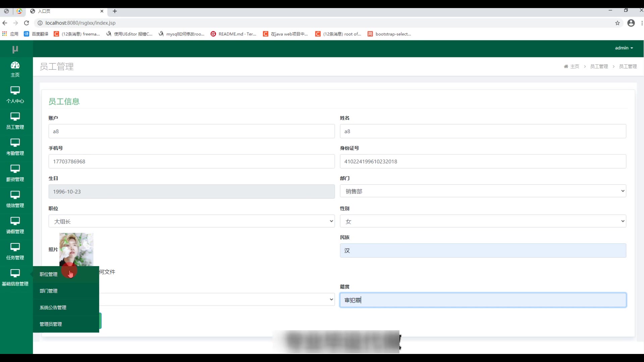
Task: Click the 主页 dashboard icon in sidebar
Action: click(x=15, y=65)
